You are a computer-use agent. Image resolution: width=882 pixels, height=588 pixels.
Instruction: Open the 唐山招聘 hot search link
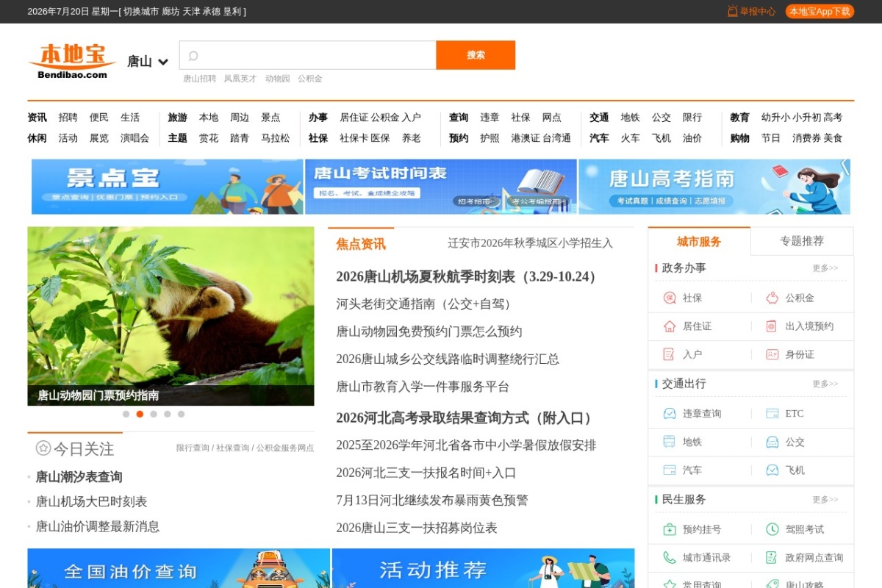(200, 79)
